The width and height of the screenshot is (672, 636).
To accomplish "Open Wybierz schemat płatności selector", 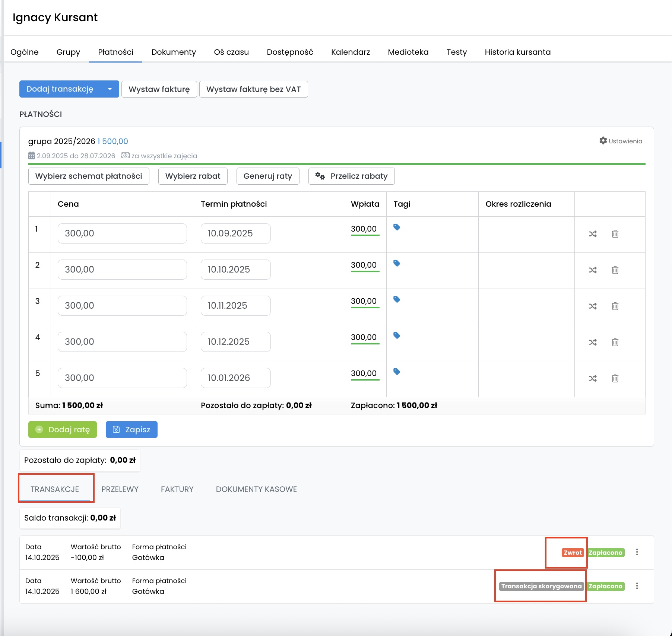I will (89, 176).
